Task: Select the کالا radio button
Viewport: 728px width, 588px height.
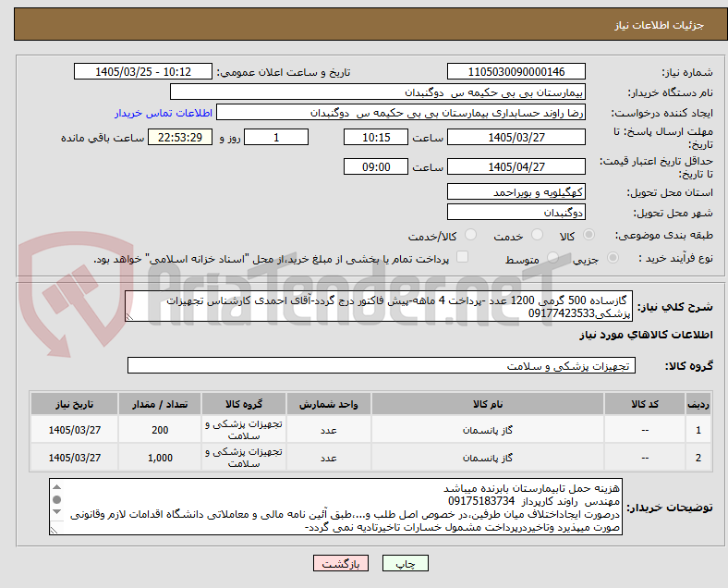Action: coord(588,235)
